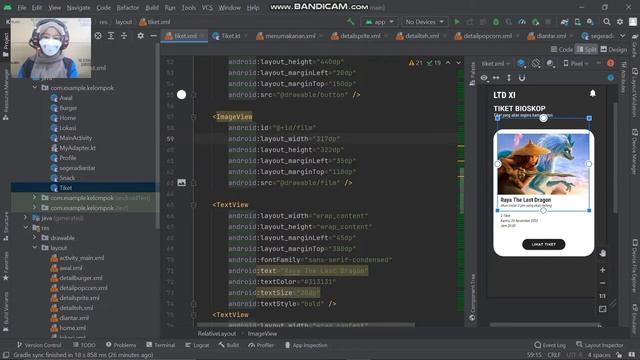Screen dimensions: 640x360
Task: Collapse the layout folder
Action: pos(35,247)
